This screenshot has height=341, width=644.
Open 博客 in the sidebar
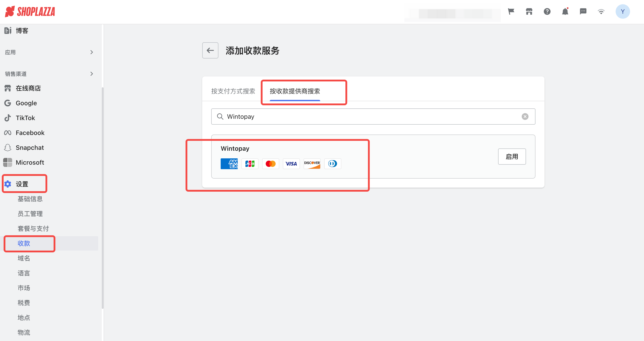point(22,30)
